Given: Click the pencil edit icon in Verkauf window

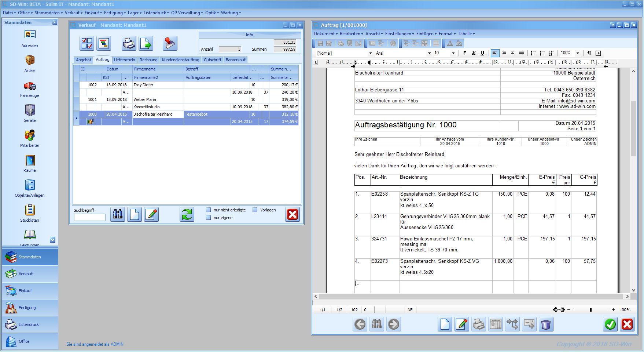Looking at the screenshot, I should click(151, 214).
